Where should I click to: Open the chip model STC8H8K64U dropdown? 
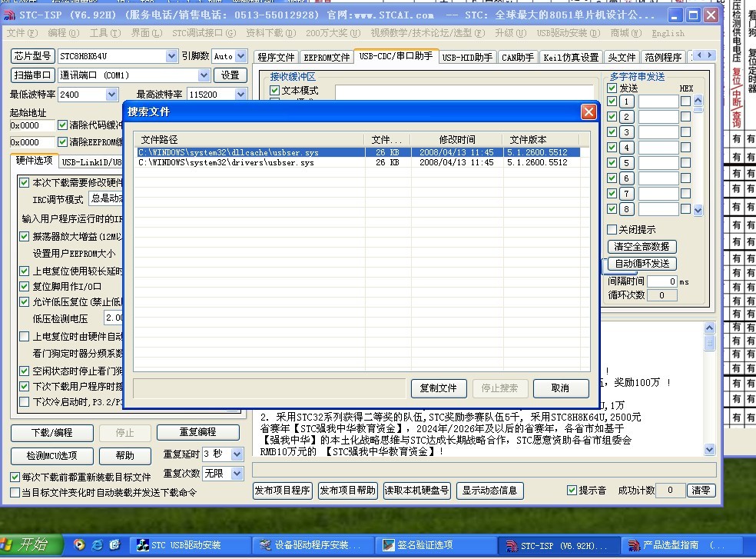coord(171,56)
